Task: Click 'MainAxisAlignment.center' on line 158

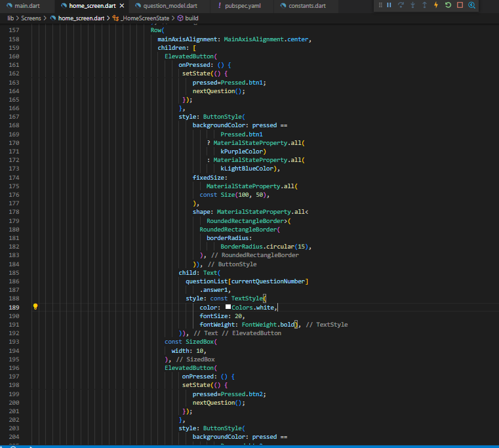Action: (x=266, y=39)
